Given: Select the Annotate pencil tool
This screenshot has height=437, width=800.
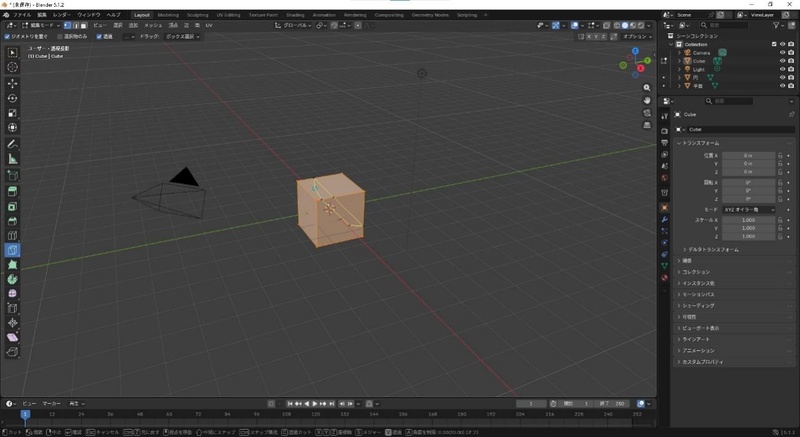Looking at the screenshot, I should coord(12,144).
